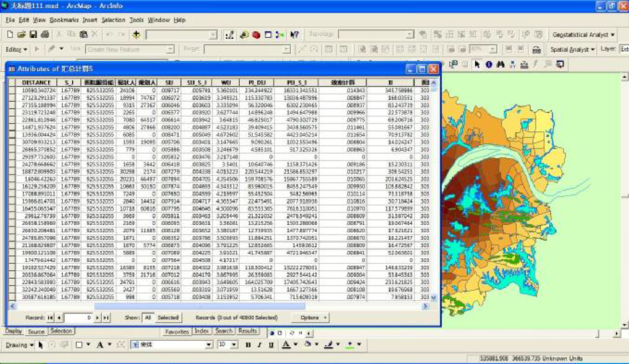Show All records in attribute table

(148, 318)
